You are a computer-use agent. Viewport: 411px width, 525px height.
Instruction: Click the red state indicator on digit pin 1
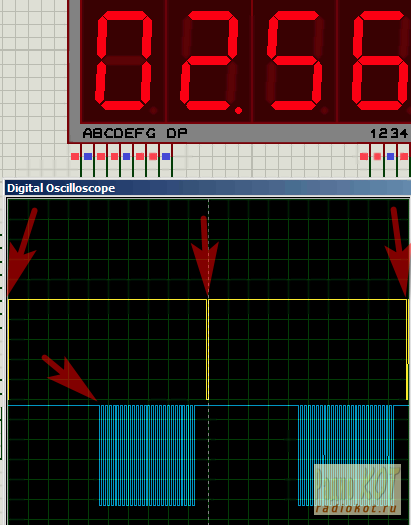tap(364, 156)
